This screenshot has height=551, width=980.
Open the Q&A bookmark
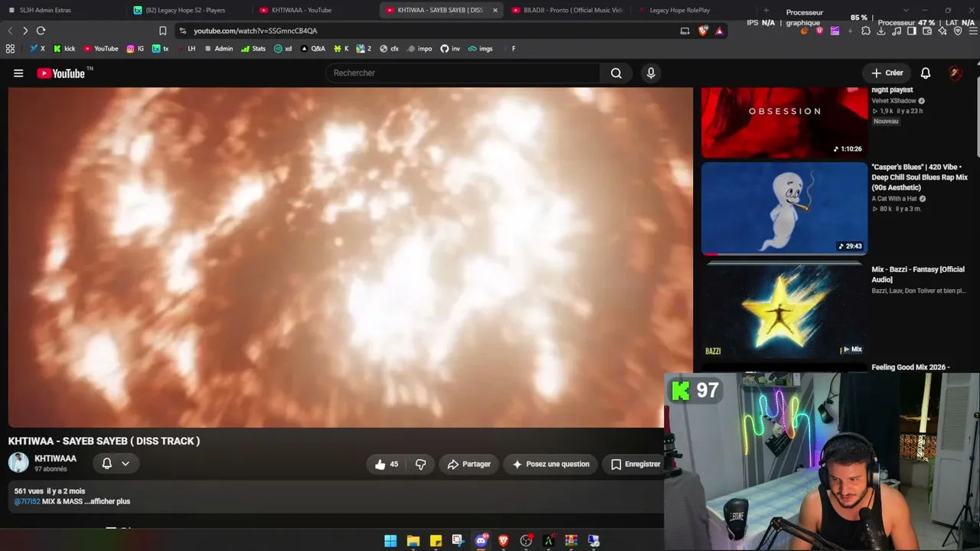click(312, 48)
